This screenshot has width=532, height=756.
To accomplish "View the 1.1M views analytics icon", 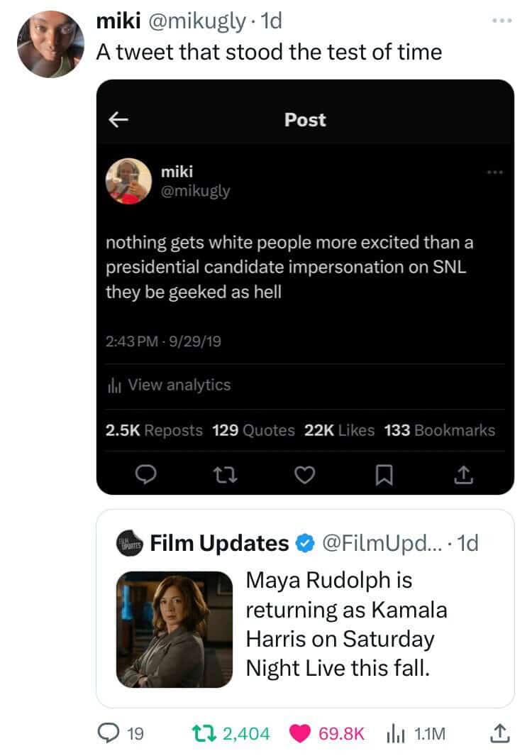I will (394, 734).
